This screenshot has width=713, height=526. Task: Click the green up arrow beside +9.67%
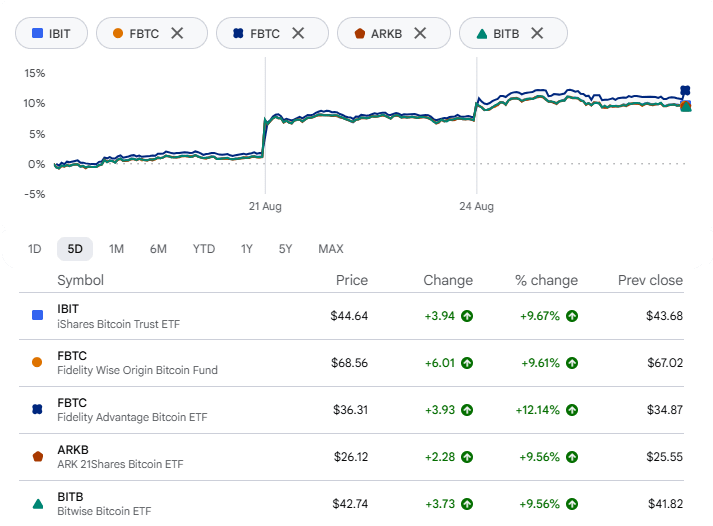(572, 316)
